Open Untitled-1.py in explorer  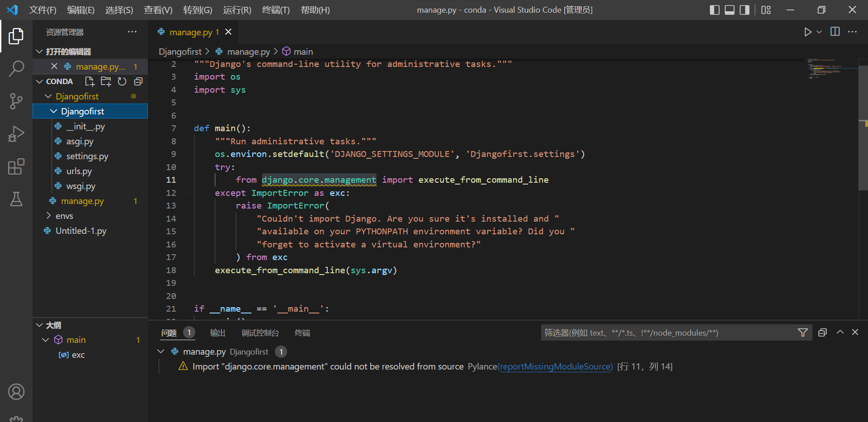81,231
